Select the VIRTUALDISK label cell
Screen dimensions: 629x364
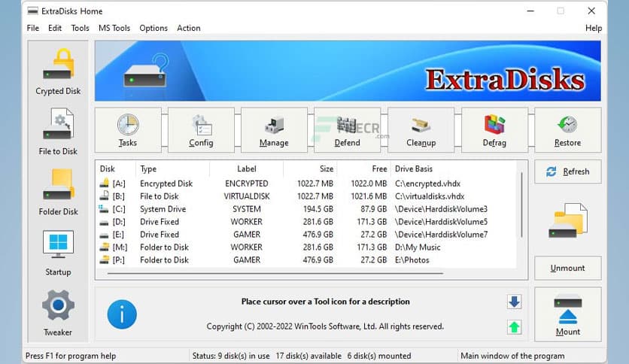[x=247, y=196]
